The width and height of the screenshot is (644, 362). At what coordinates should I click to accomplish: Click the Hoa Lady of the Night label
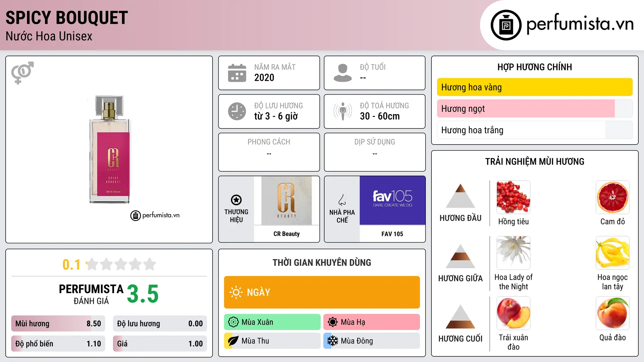[514, 282]
